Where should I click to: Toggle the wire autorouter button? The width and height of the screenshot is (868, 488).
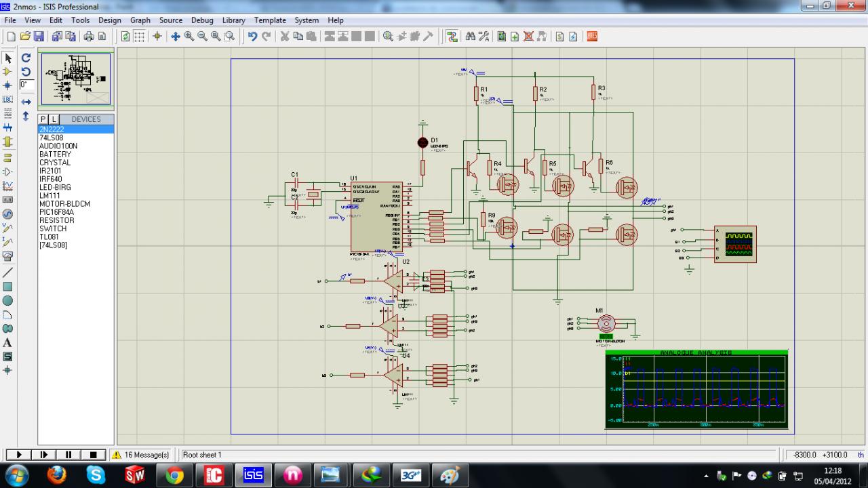point(452,37)
